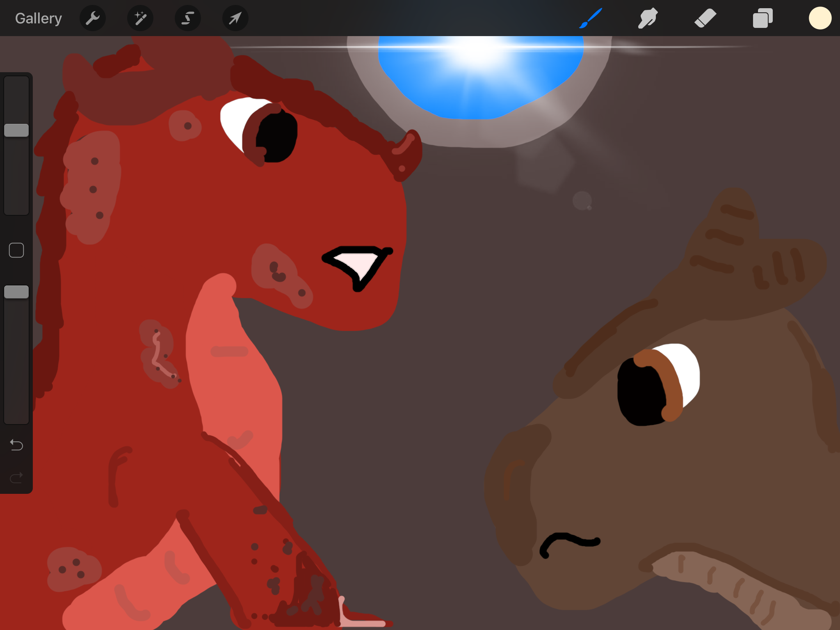Redo with the sidebar redo arrow

tap(16, 477)
